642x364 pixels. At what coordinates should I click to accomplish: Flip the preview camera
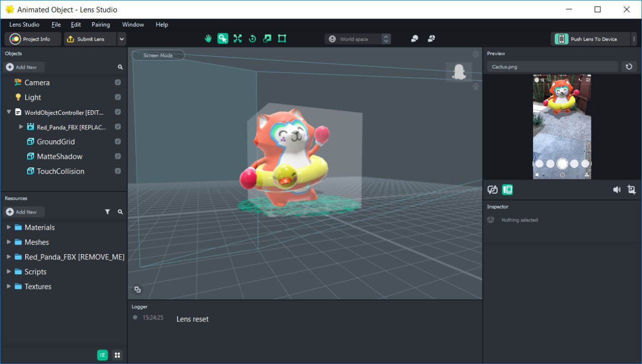493,190
